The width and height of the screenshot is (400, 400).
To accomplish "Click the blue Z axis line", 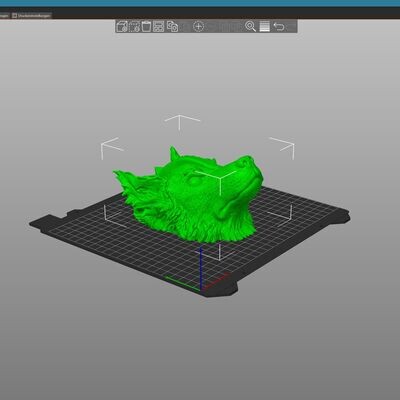I will (x=201, y=268).
